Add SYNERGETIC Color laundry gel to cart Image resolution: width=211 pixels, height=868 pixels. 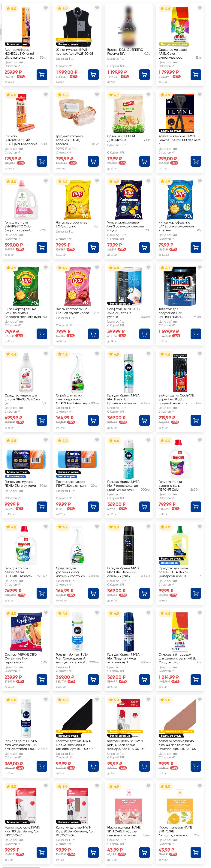42,247
